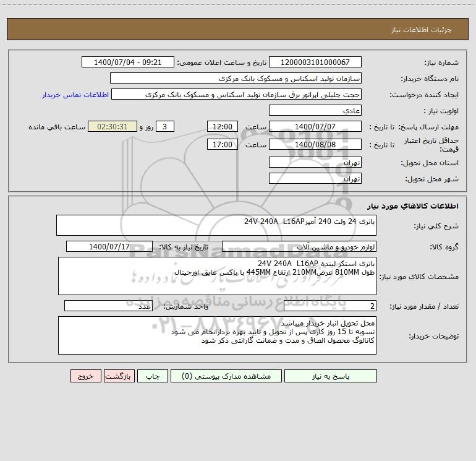The width and height of the screenshot is (476, 461).
Task: Click the مشخصات کالای مورد نیاز label
Action: 419,277
